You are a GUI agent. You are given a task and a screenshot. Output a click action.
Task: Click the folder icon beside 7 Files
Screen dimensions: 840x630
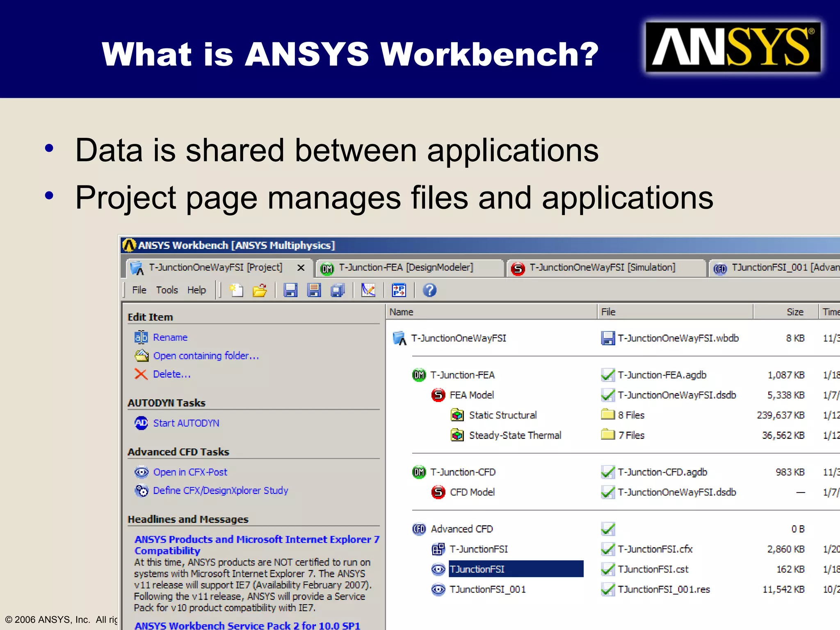[x=608, y=435]
